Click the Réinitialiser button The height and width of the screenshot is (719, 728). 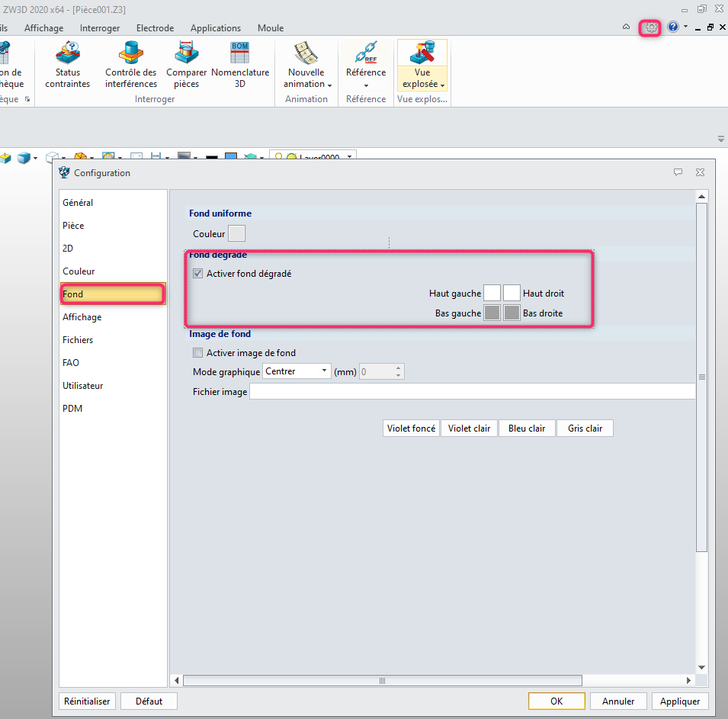pyautogui.click(x=87, y=701)
